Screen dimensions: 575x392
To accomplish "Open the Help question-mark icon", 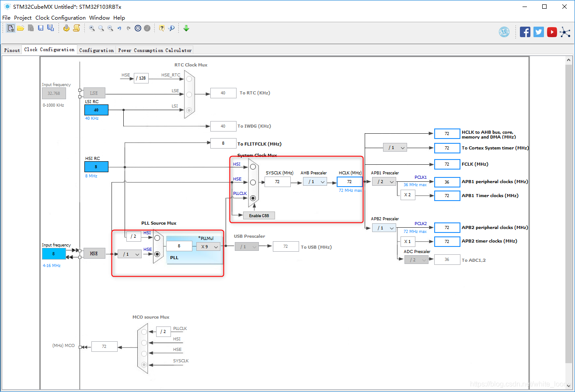I will pos(162,28).
